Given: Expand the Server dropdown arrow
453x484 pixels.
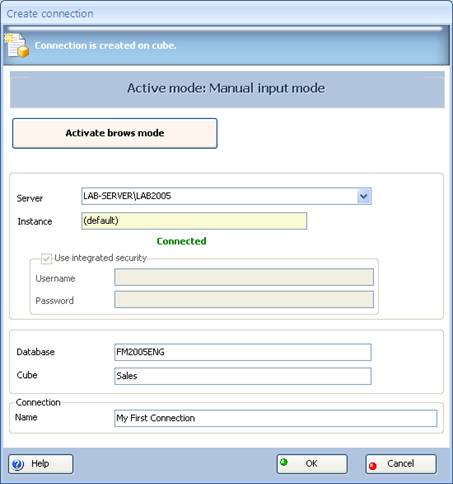Looking at the screenshot, I should (364, 196).
